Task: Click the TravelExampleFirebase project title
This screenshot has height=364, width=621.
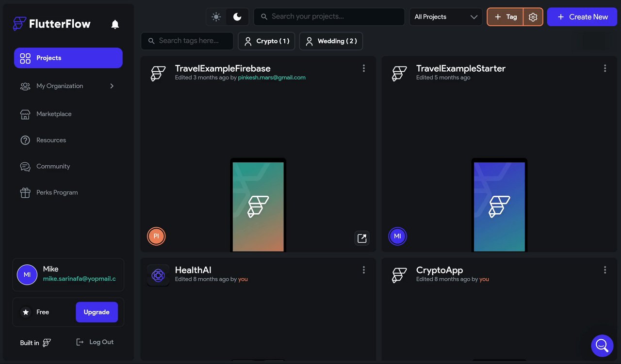Action: tap(223, 68)
